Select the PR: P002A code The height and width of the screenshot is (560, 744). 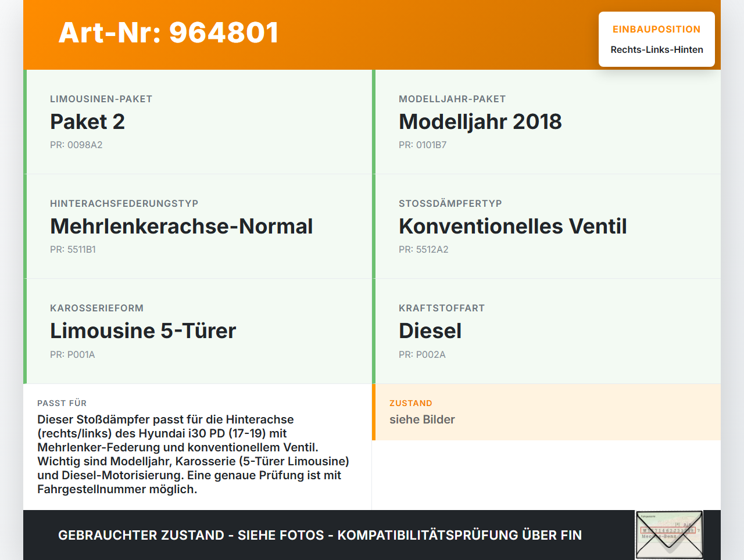[421, 354]
